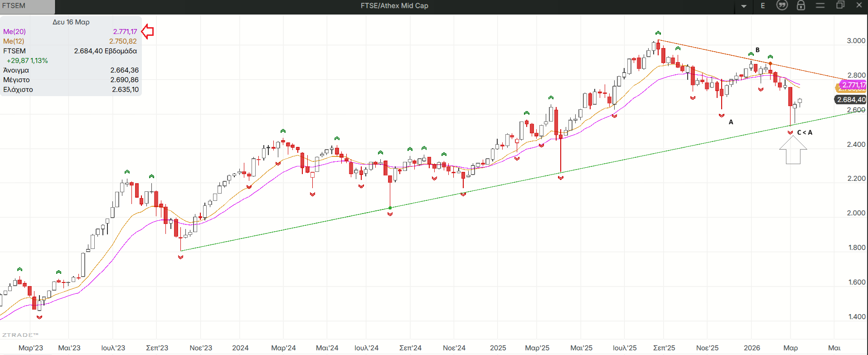Click the green peak marker at the 3.000 high

pos(658,33)
